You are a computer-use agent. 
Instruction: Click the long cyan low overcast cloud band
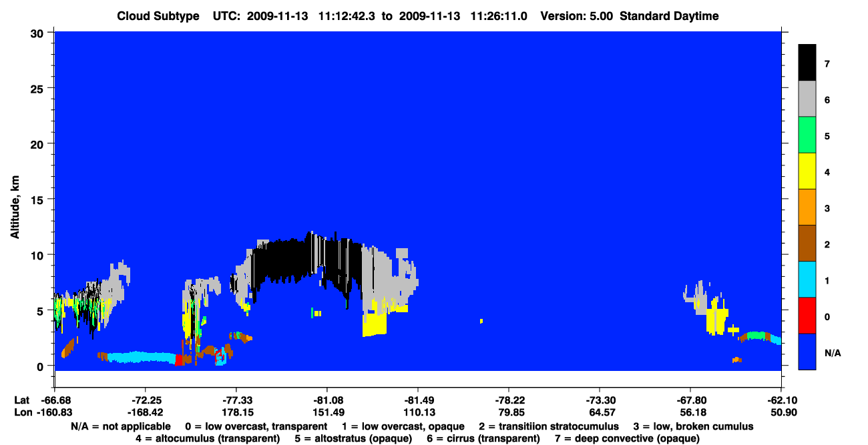pos(140,357)
